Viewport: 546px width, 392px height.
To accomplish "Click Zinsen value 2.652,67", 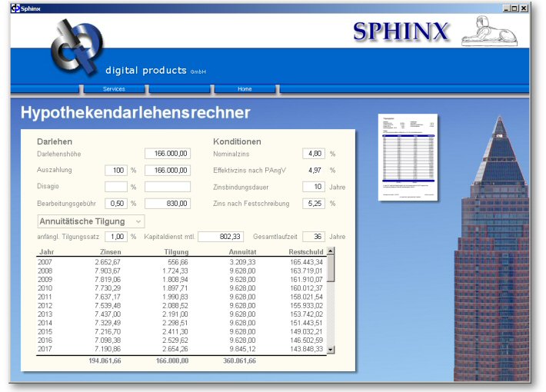I will coord(108,262).
